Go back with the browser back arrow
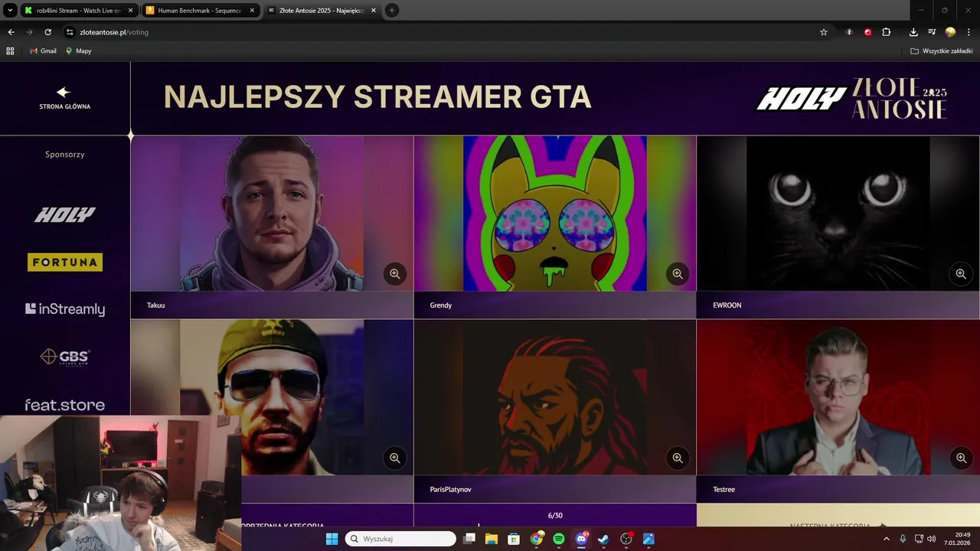 pos(11,32)
